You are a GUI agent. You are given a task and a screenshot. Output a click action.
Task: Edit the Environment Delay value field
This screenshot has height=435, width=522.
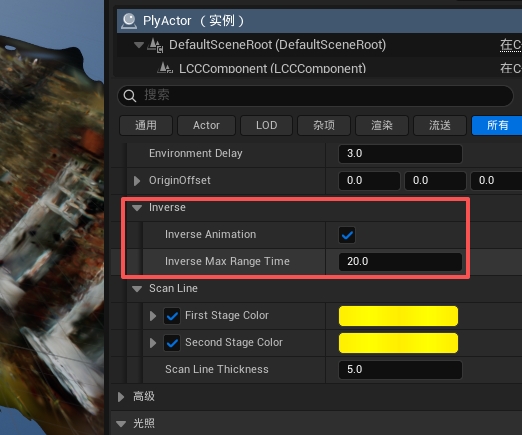(x=400, y=154)
